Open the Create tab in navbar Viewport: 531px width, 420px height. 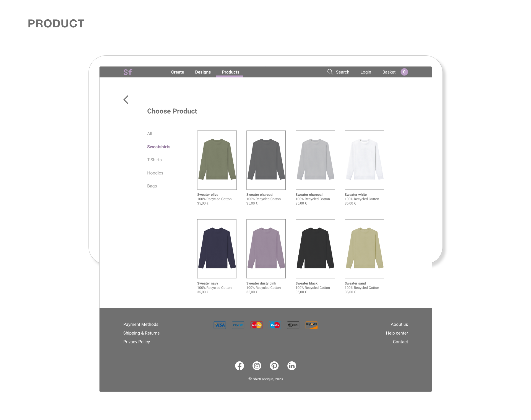[177, 72]
